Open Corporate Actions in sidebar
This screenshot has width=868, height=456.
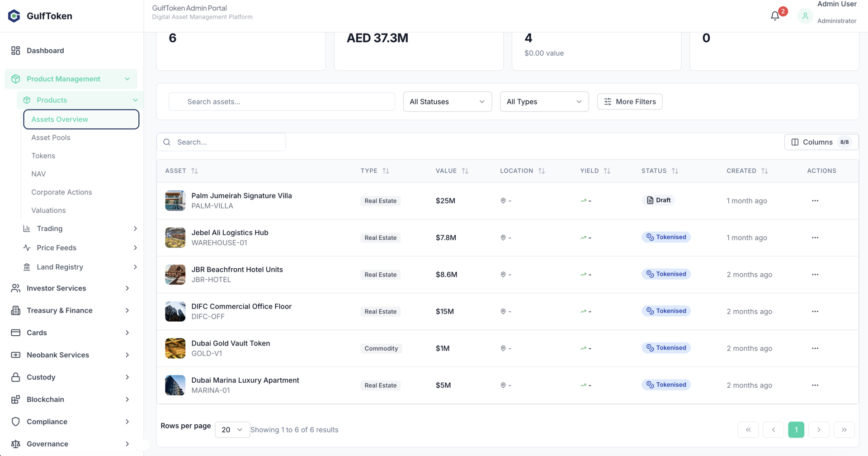pyautogui.click(x=61, y=192)
